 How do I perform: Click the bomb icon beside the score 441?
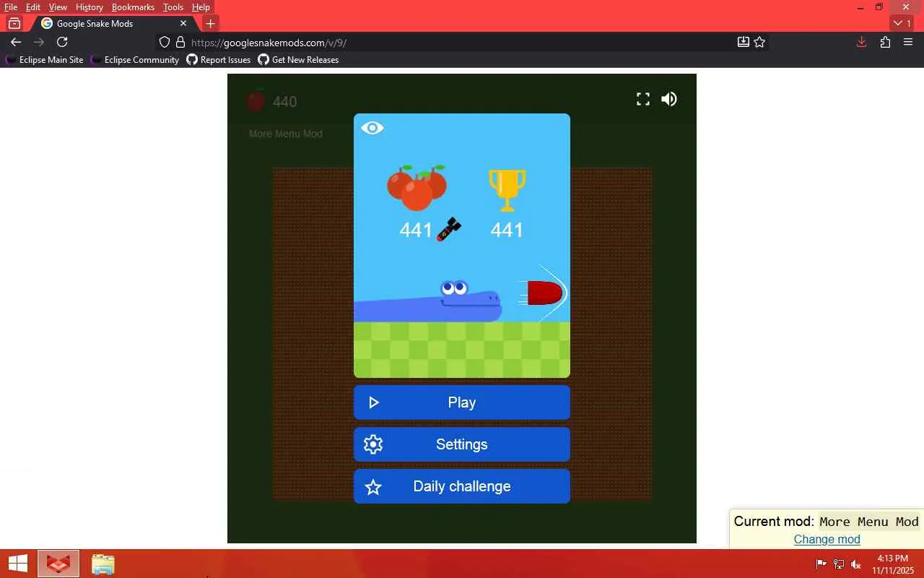click(449, 229)
